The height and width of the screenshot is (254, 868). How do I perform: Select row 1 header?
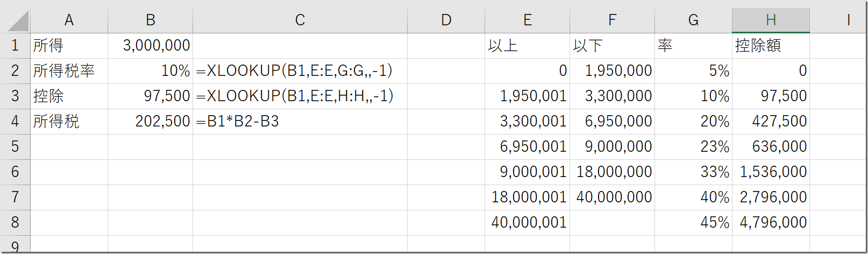pyautogui.click(x=15, y=46)
